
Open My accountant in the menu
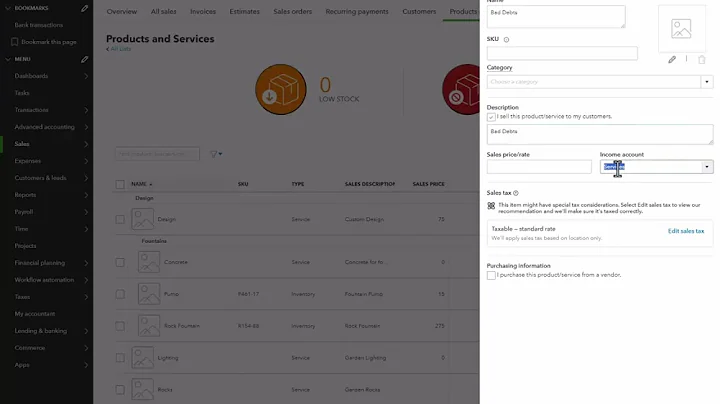[x=35, y=314]
